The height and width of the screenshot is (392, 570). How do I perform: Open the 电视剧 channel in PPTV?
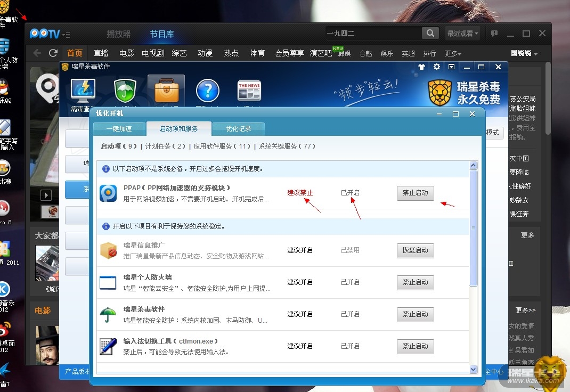(x=153, y=53)
